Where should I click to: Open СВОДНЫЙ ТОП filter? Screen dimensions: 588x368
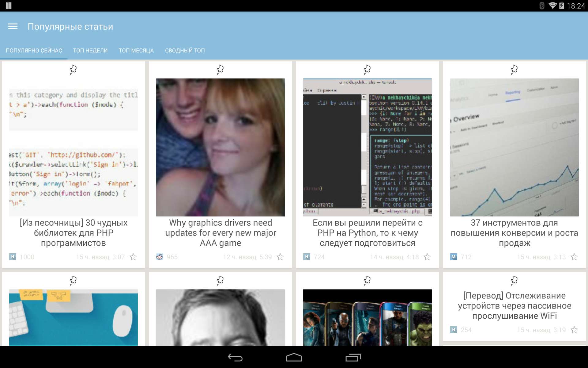click(185, 51)
